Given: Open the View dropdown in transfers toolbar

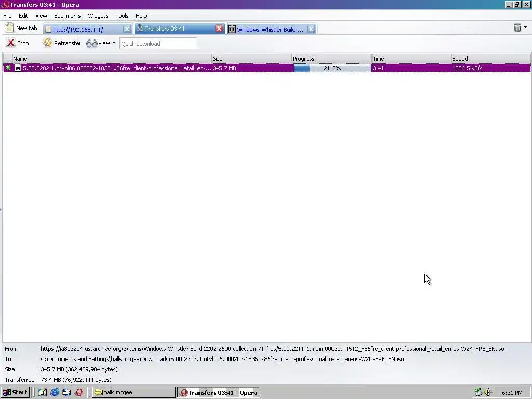Looking at the screenshot, I should click(101, 43).
